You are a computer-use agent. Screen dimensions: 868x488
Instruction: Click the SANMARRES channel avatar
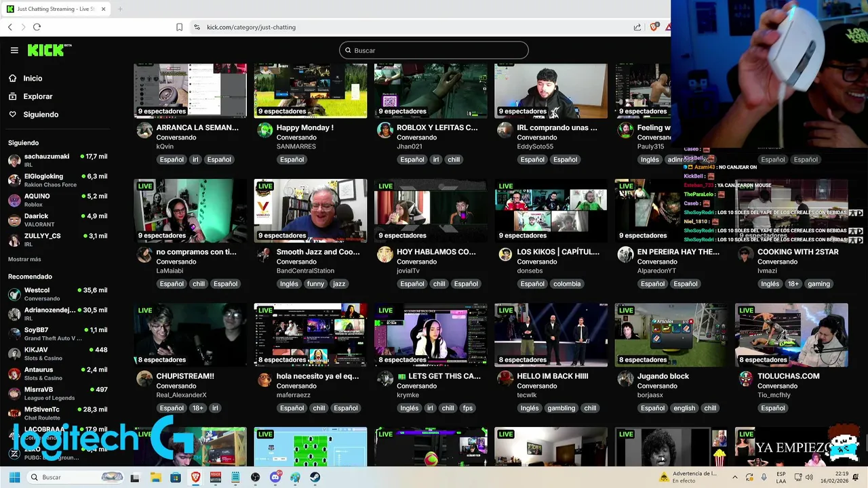tap(264, 130)
